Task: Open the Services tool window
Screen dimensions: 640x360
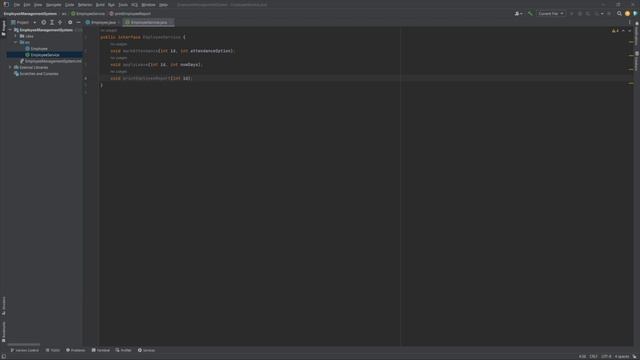Action: click(146, 350)
